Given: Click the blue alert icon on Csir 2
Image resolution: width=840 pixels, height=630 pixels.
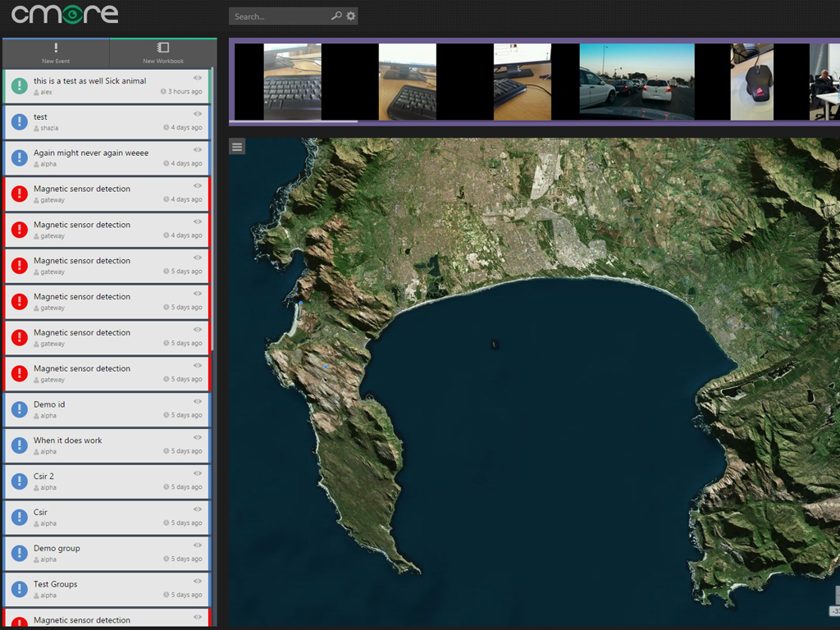Looking at the screenshot, I should click(x=20, y=482).
